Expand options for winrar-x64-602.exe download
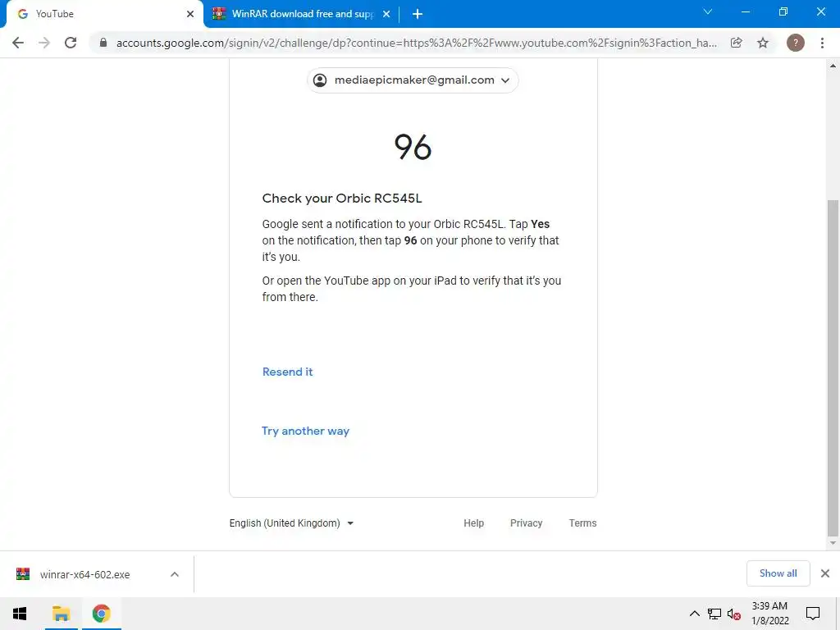This screenshot has height=630, width=840. pyautogui.click(x=175, y=574)
